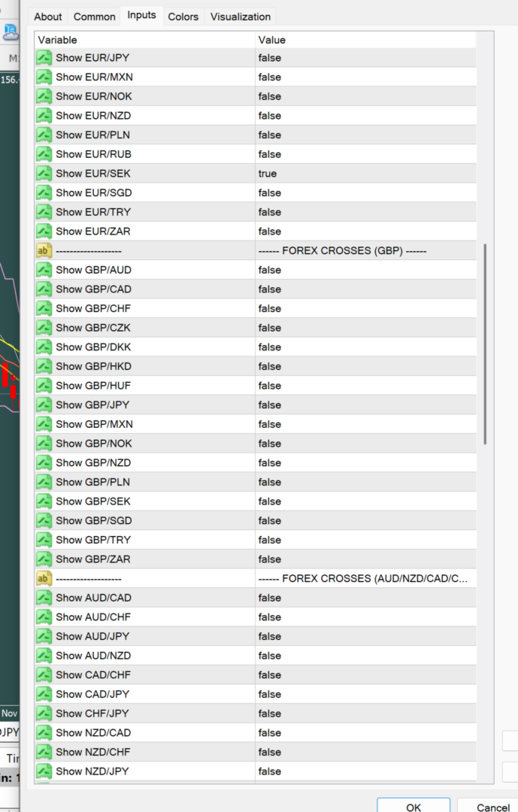Screen dimensions: 518x812
Task: Click the icon beside Show EUR/ZAR
Action: [44, 231]
